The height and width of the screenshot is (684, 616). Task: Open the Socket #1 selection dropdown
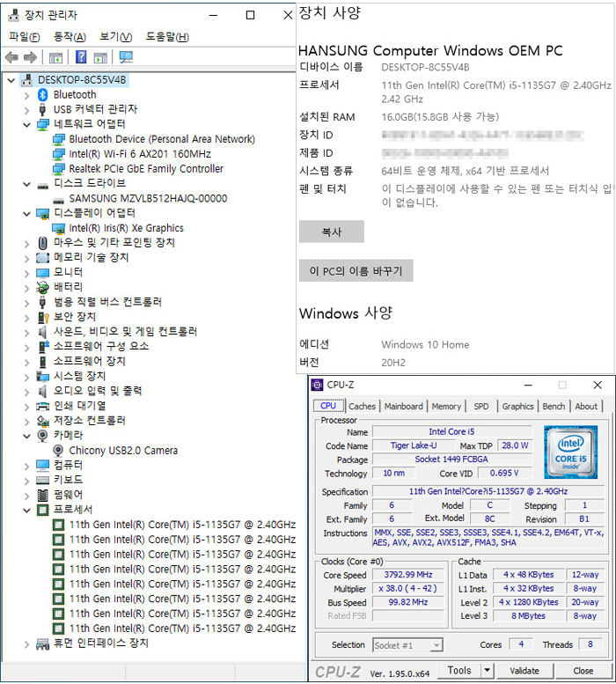click(436, 645)
